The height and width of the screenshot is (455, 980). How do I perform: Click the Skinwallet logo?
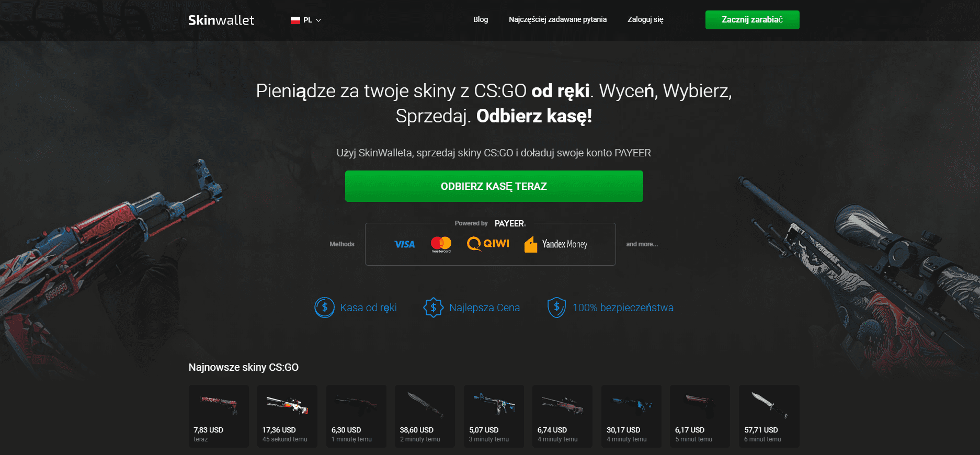(x=221, y=20)
